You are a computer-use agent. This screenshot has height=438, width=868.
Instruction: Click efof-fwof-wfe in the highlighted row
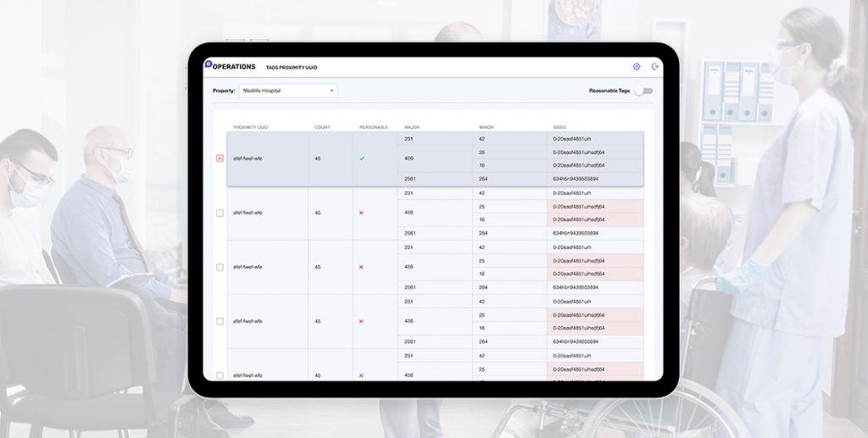click(248, 158)
